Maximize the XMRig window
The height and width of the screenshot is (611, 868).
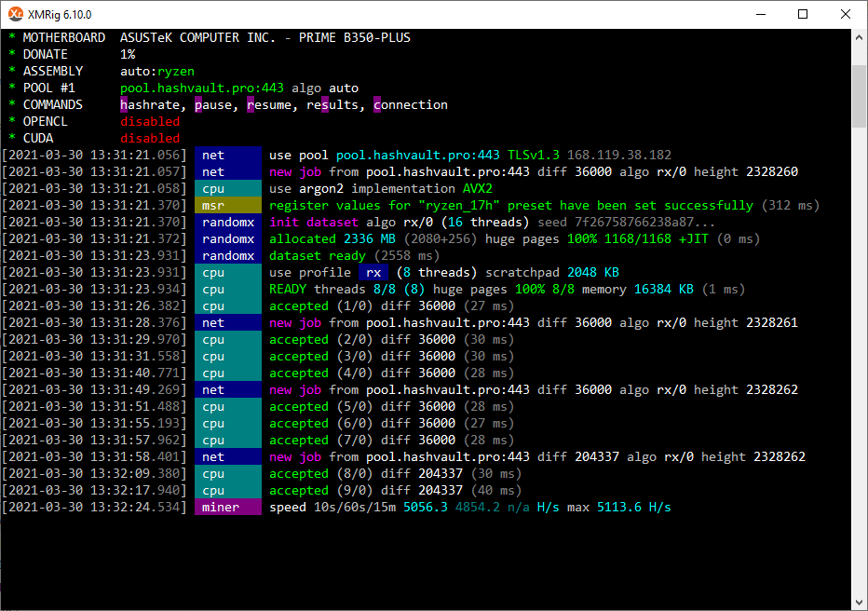point(803,14)
